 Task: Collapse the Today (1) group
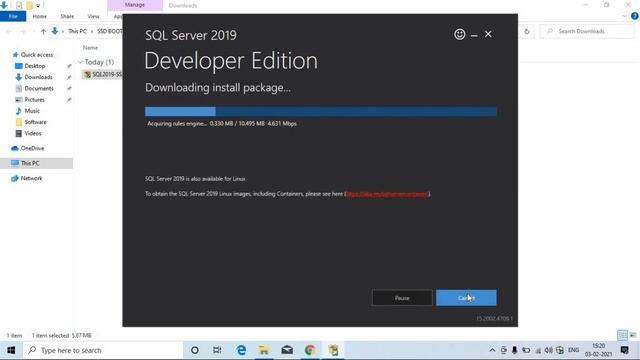[80, 62]
